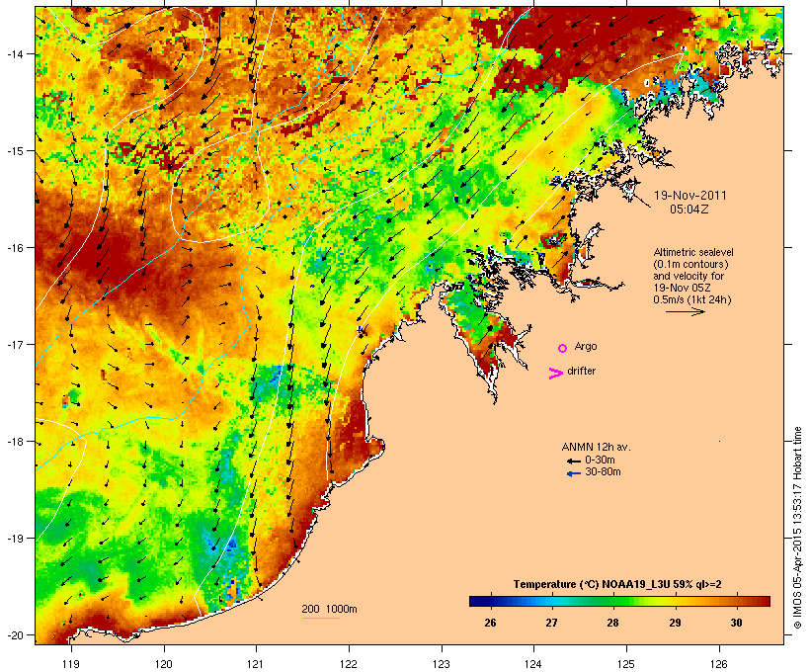Image resolution: width=810 pixels, height=672 pixels.
Task: Click the magenta Argo circle marker
Action: click(563, 349)
